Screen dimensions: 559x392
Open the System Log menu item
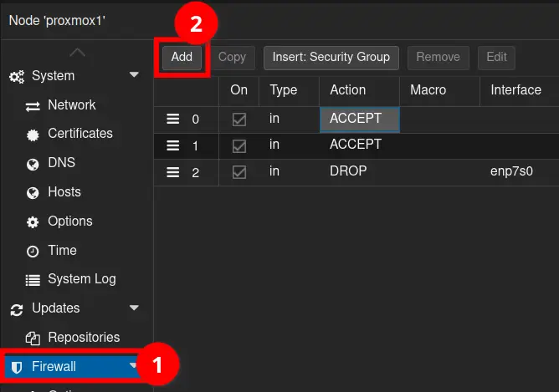77,279
